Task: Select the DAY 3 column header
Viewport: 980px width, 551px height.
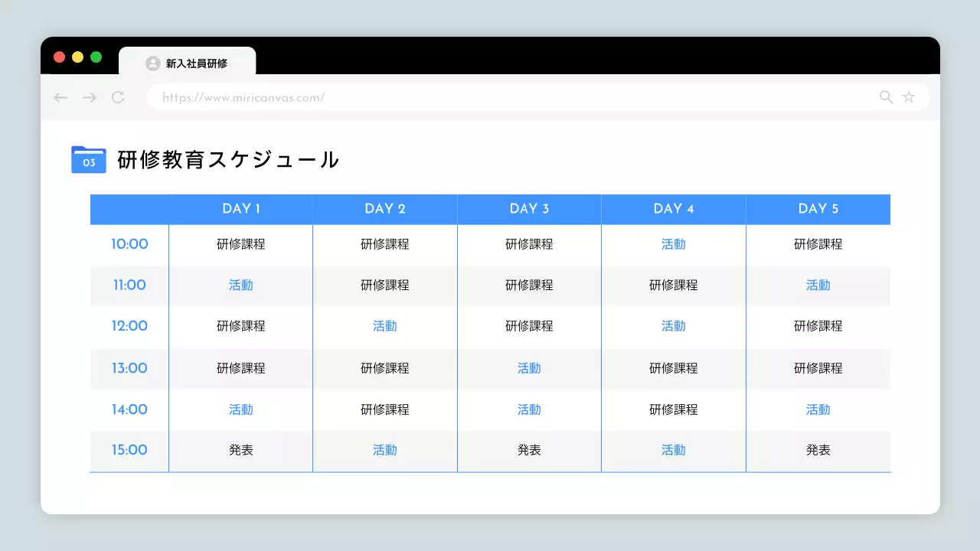Action: tap(529, 209)
